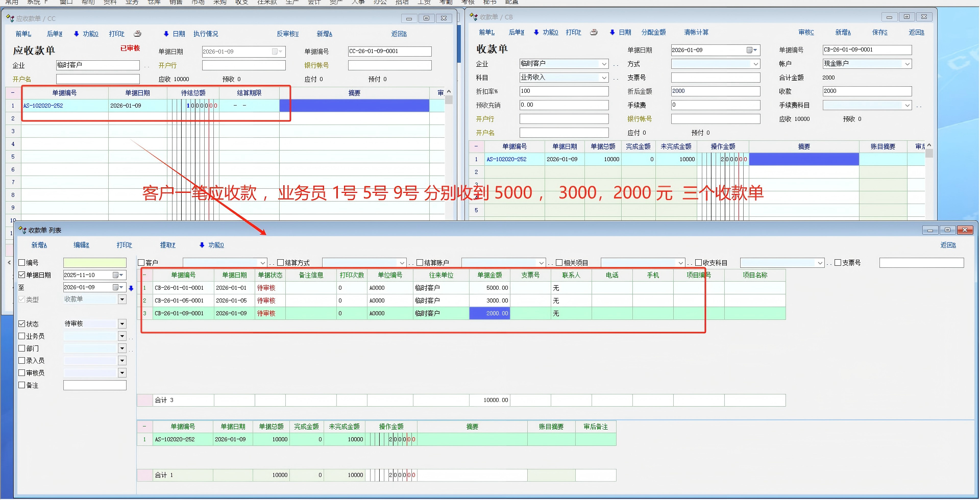Viewport: 980px width, 500px height.
Task: Open 清帐计算 in the 收款单 toolbar
Action: pyautogui.click(x=696, y=32)
